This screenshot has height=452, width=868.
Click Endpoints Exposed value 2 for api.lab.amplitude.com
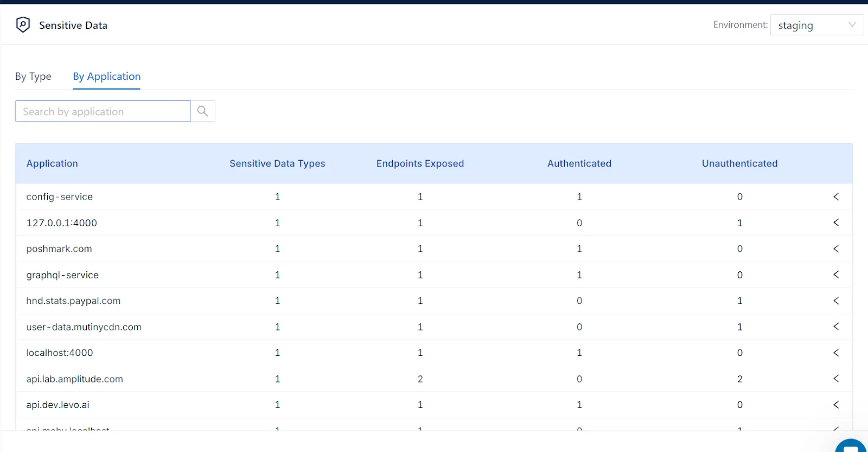(420, 379)
